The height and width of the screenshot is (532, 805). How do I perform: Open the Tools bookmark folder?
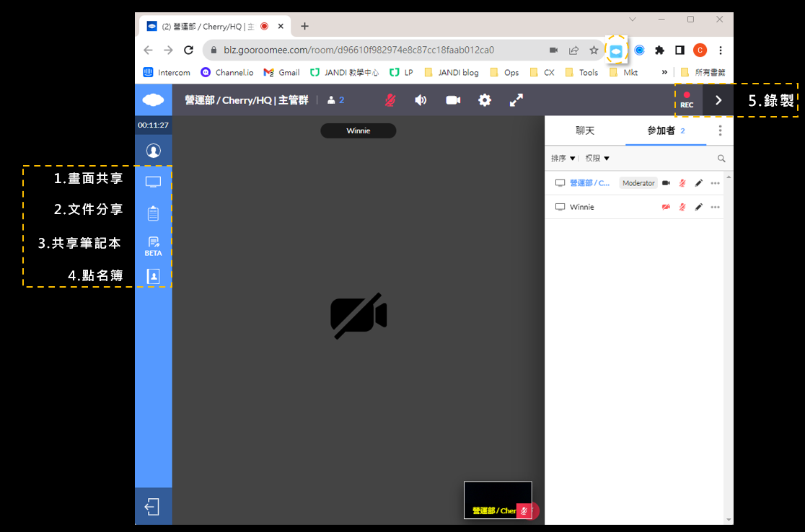point(581,72)
